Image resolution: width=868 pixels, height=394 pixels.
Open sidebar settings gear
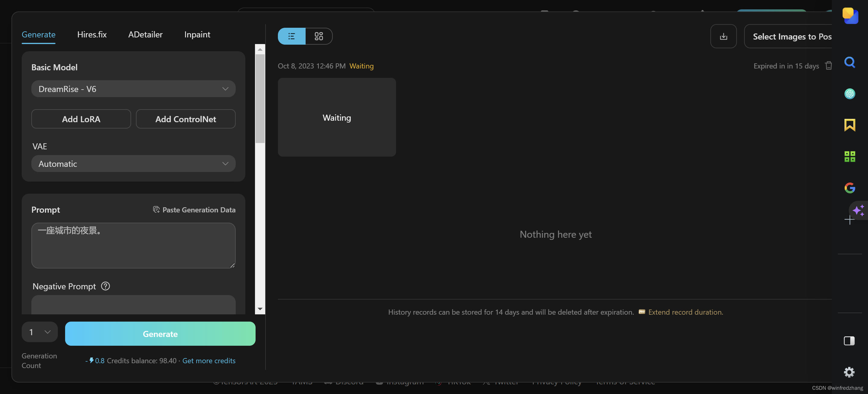pyautogui.click(x=849, y=372)
